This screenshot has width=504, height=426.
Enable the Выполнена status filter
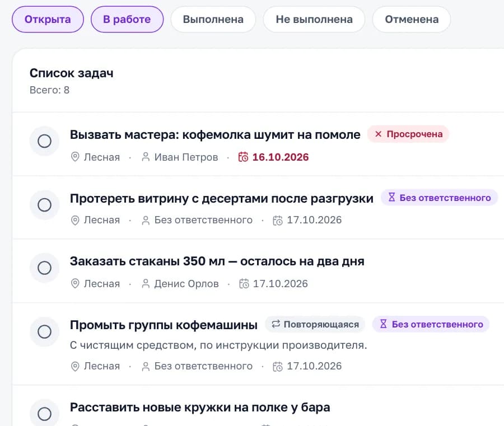213,19
